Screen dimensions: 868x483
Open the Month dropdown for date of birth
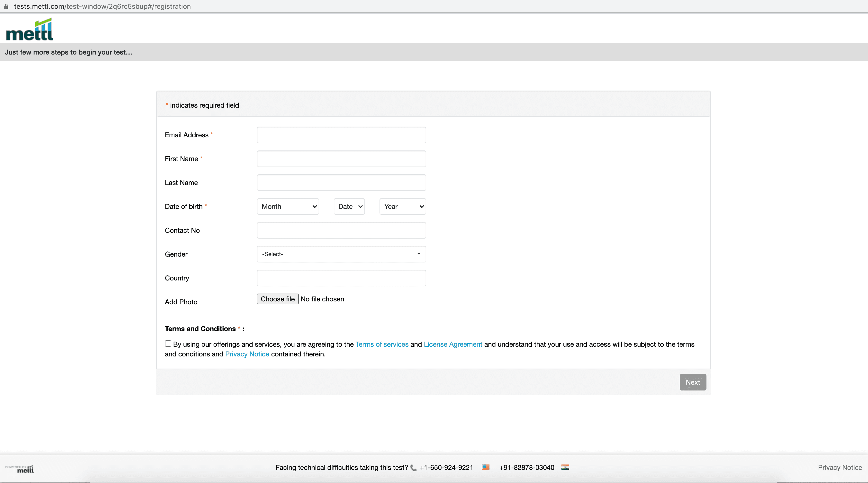[x=288, y=206]
